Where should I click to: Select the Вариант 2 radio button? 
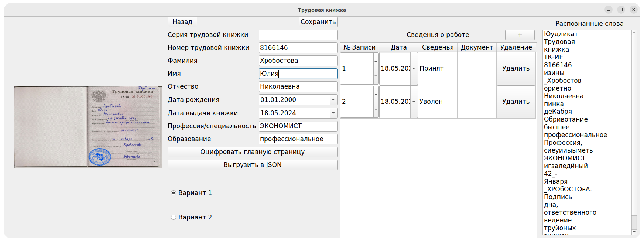[174, 217]
